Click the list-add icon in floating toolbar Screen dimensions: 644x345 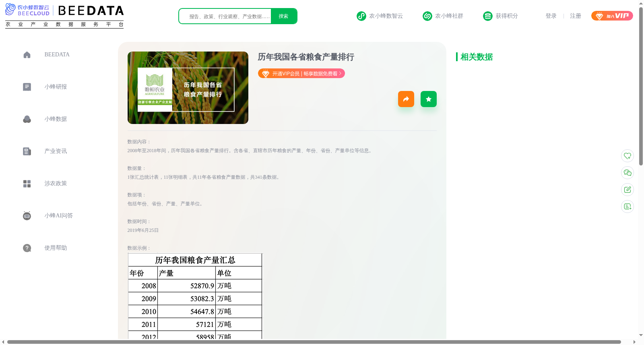click(x=627, y=207)
